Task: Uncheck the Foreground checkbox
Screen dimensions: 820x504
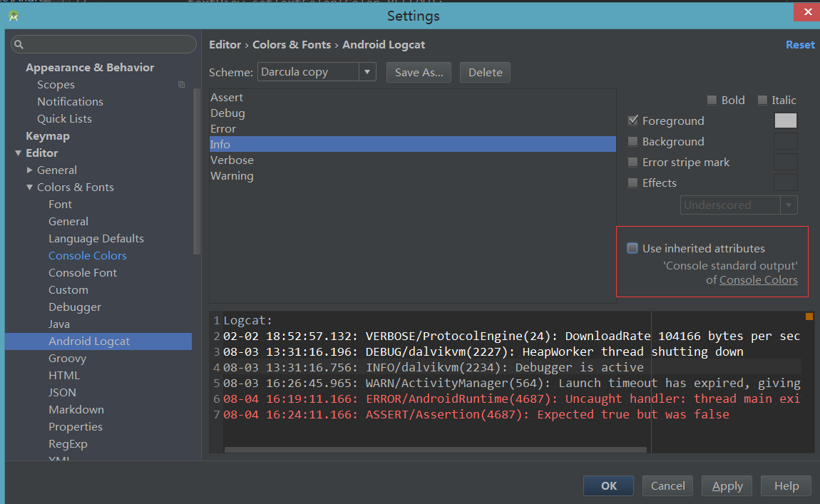Action: pos(632,120)
